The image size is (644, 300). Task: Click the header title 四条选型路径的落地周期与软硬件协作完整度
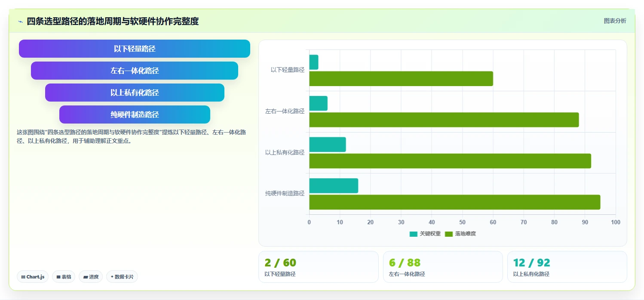pyautogui.click(x=113, y=22)
